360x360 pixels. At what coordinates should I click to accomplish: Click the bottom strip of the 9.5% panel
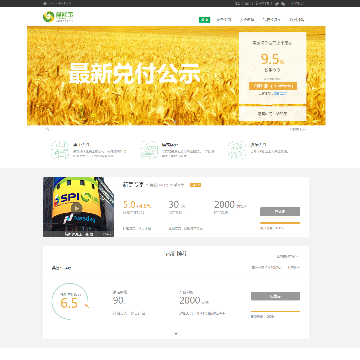point(272,113)
